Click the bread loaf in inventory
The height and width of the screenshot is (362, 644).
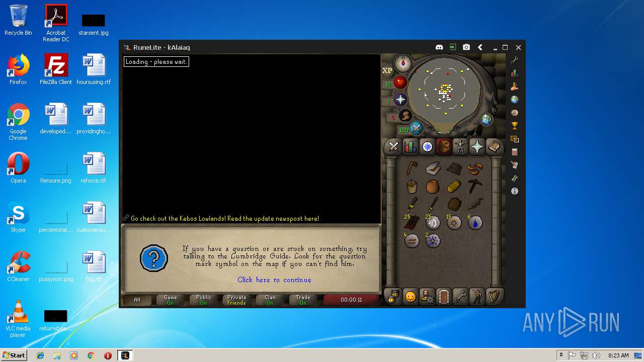(x=454, y=187)
